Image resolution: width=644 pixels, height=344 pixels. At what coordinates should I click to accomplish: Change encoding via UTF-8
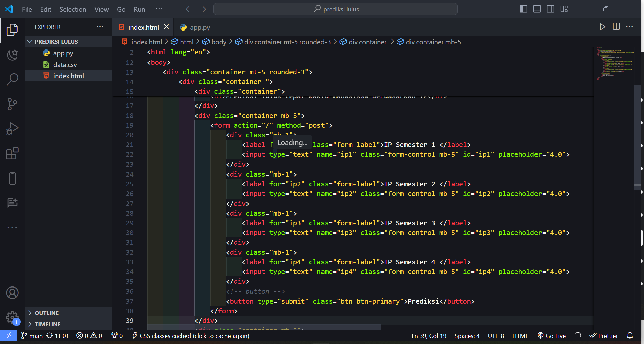pos(496,336)
